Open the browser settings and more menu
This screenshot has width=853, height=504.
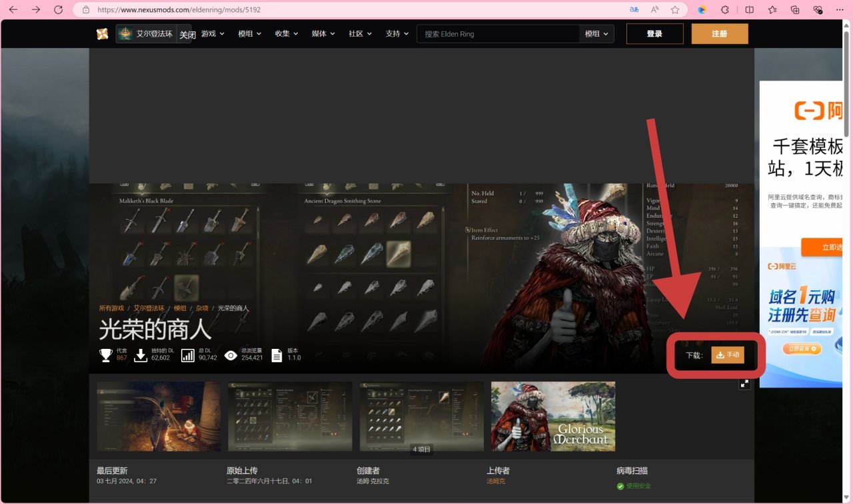[x=840, y=10]
